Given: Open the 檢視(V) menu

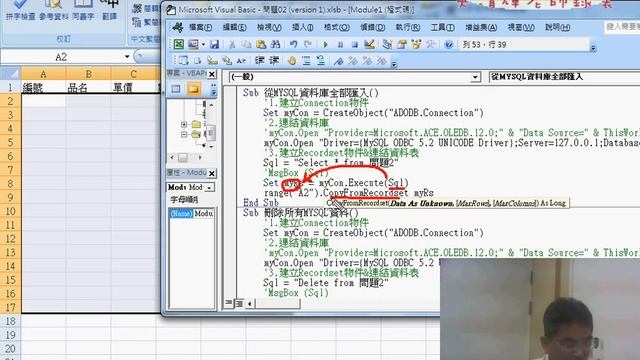Looking at the screenshot, I should [x=269, y=27].
